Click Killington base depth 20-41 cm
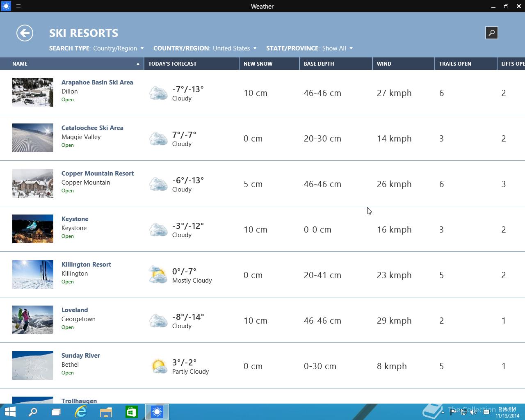The height and width of the screenshot is (420, 525). 322,275
